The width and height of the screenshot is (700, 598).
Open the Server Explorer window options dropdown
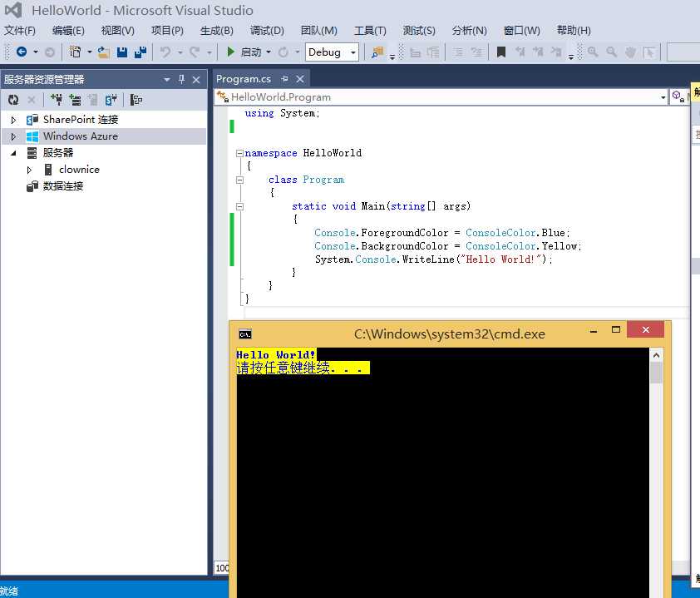pos(167,80)
